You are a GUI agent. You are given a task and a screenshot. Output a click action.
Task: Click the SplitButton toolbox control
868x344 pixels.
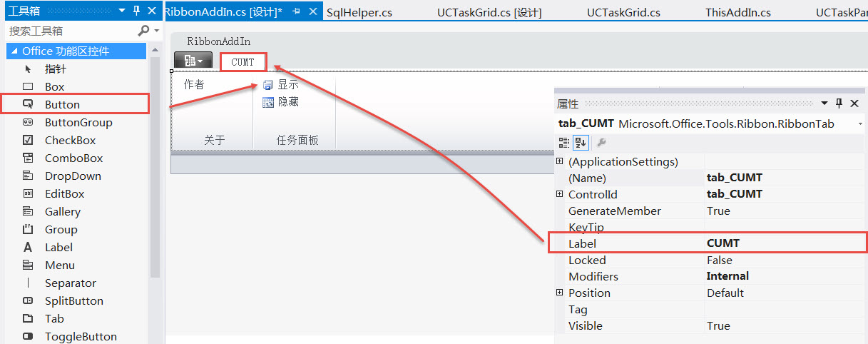coord(73,300)
